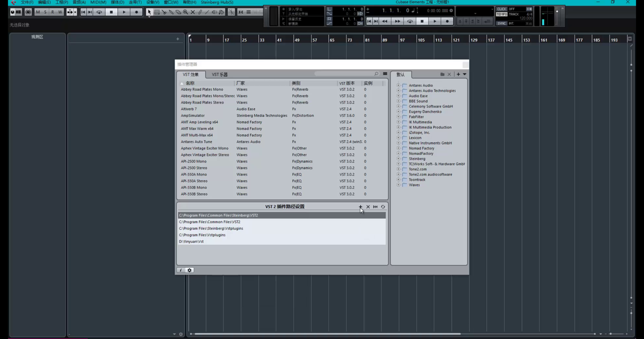Open the MIDI(M) menu
Image resolution: width=644 pixels, height=339 pixels.
coord(98,2)
